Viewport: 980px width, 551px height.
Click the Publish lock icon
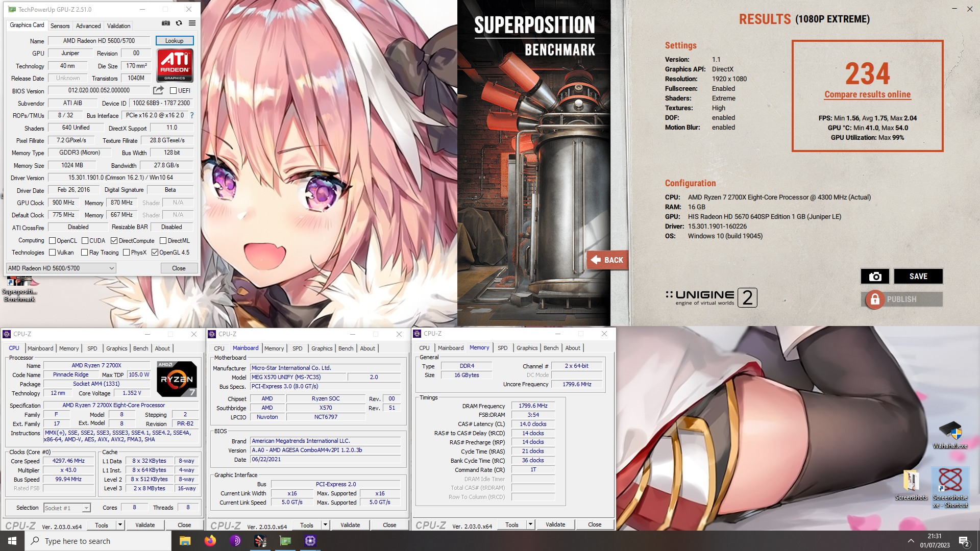click(x=874, y=299)
